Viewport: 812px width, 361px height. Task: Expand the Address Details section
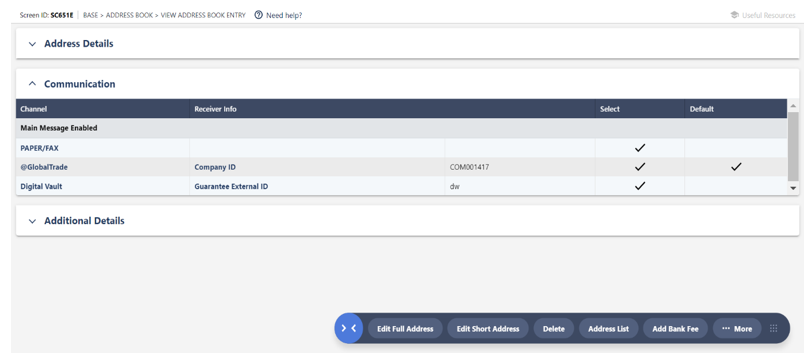point(33,44)
